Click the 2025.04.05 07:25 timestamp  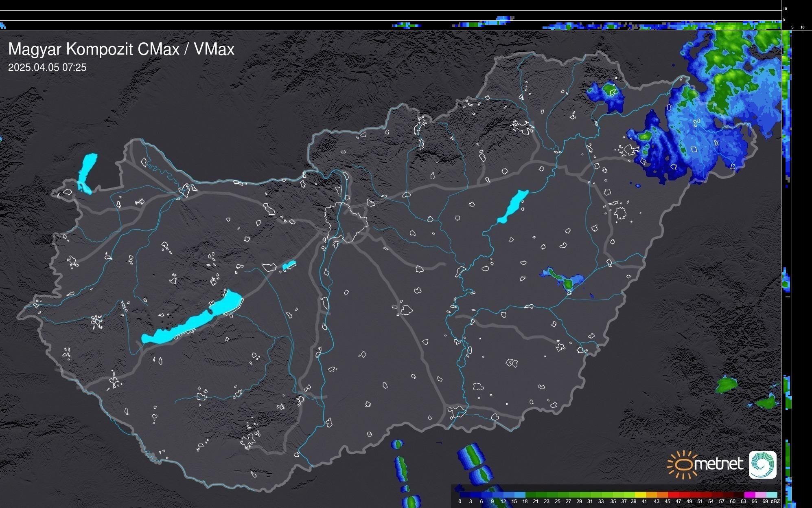click(47, 68)
